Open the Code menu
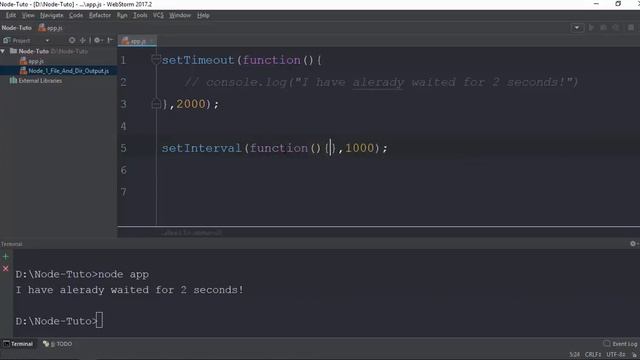This screenshot has height=360, width=640. coord(76,16)
